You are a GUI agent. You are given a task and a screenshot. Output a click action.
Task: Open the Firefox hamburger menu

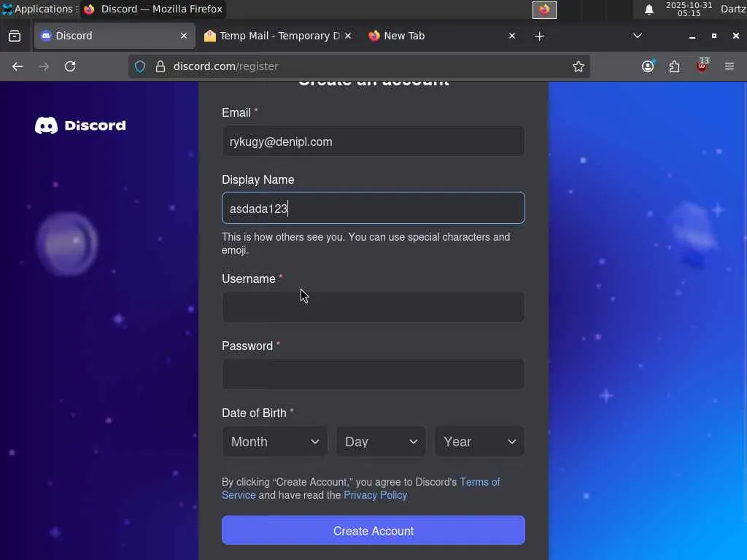point(729,66)
